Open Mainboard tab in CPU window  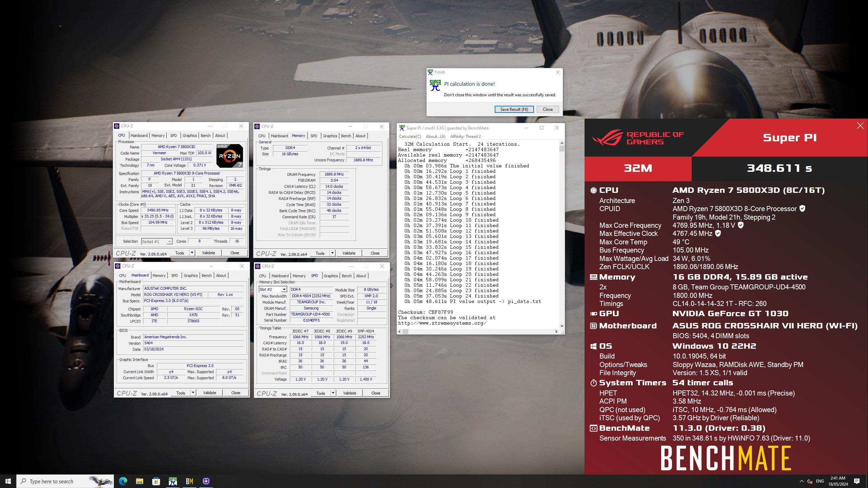tap(139, 136)
